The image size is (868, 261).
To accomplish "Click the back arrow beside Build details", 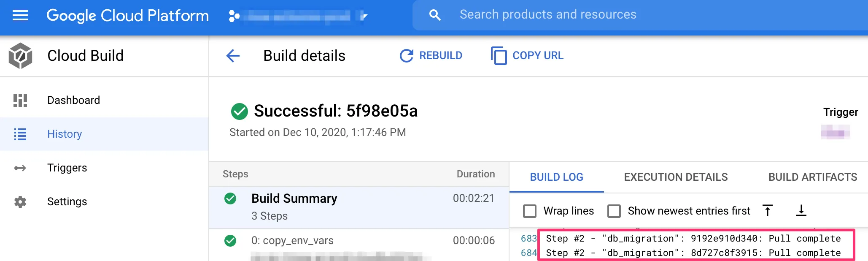I will coord(233,55).
